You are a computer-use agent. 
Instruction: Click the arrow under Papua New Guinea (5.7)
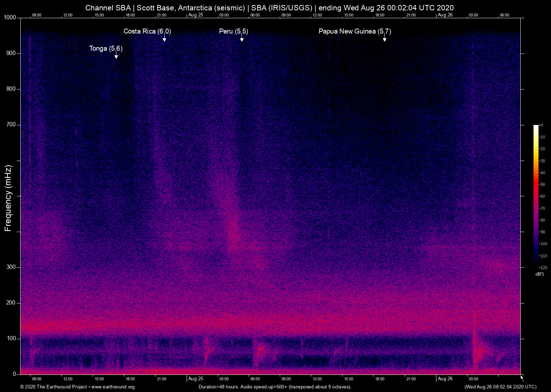click(384, 39)
